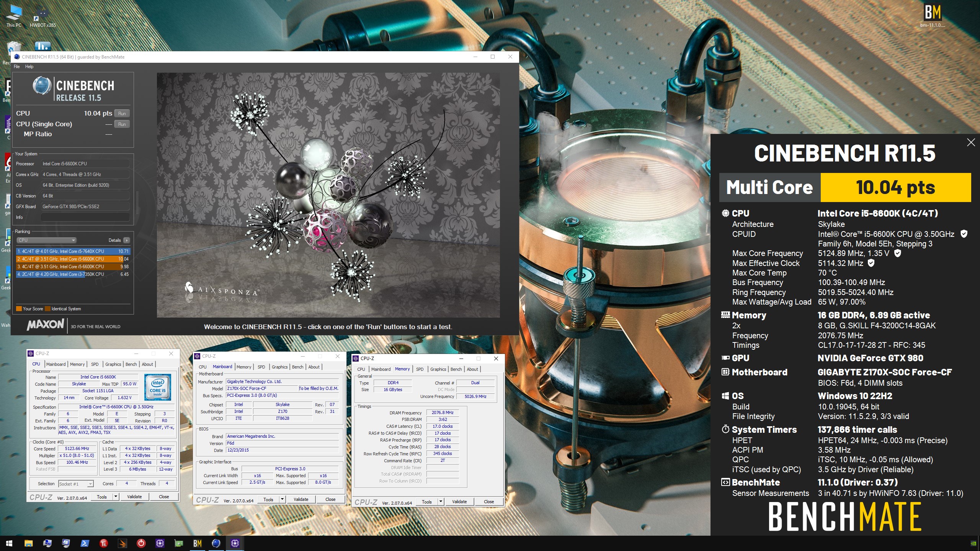Open the green graphics card taskbar icon

pos(178,543)
